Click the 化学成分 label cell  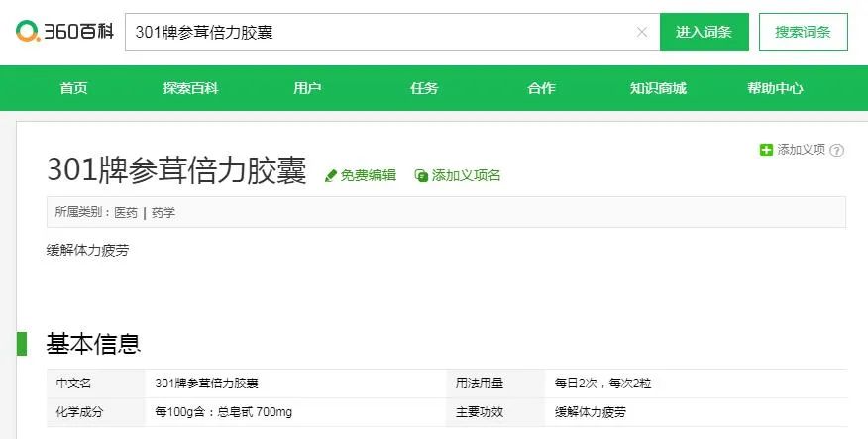(x=96, y=412)
